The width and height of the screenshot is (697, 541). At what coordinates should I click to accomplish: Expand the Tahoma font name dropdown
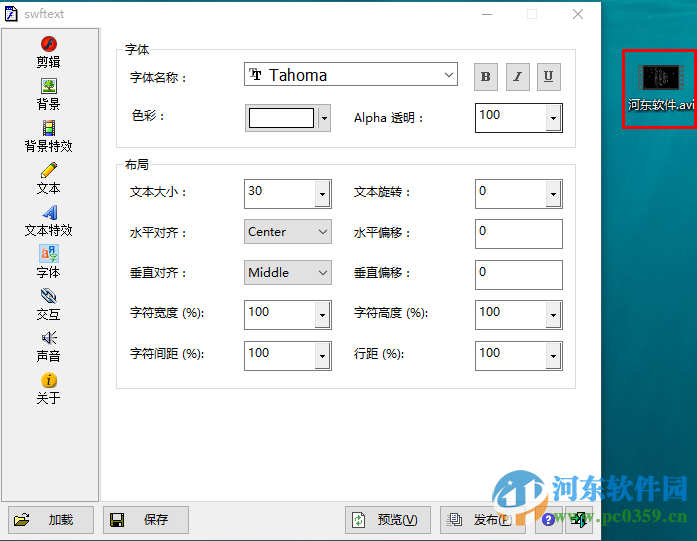coord(449,75)
